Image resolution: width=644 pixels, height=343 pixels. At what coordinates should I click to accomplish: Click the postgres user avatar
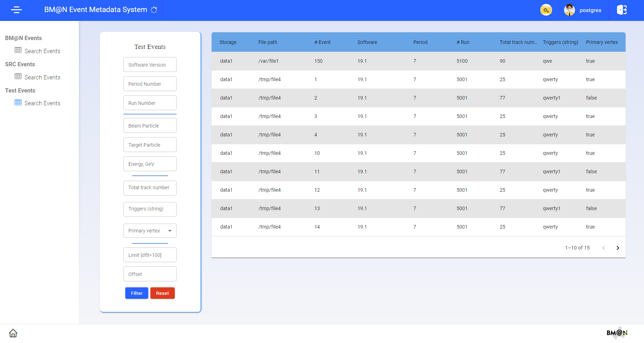tap(569, 10)
